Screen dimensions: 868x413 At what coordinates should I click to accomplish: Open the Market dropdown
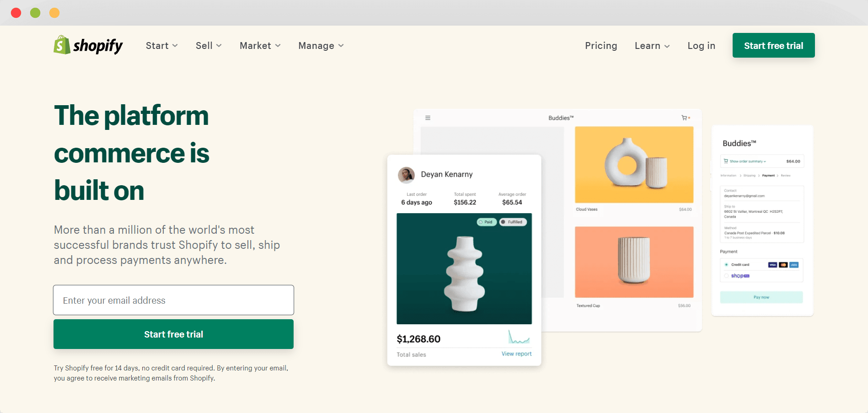point(260,46)
